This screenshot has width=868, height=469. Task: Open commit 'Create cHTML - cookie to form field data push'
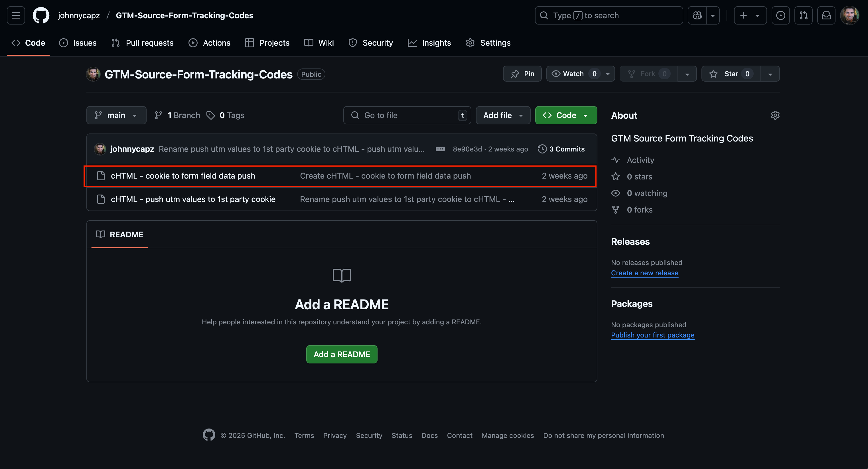[386, 176]
